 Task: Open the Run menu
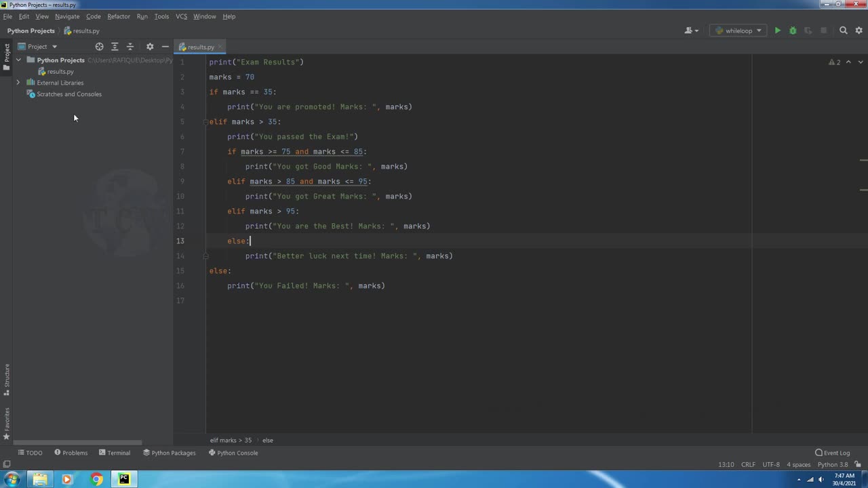[142, 16]
